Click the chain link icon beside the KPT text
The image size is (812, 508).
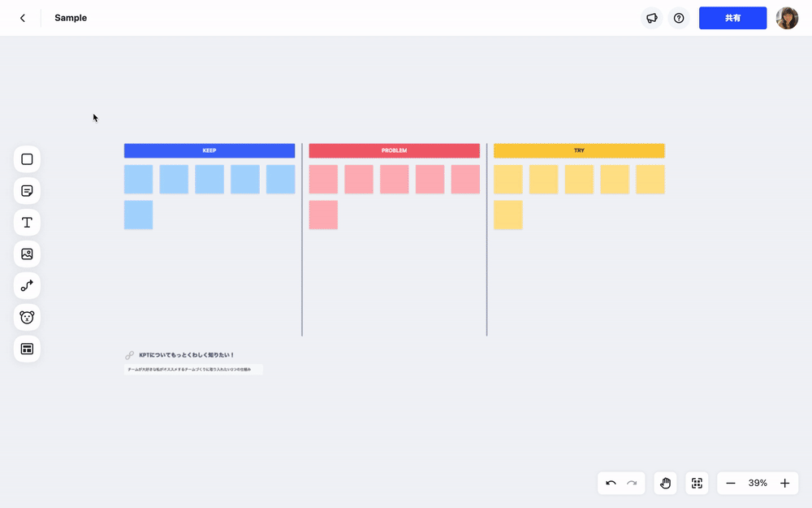coord(129,355)
